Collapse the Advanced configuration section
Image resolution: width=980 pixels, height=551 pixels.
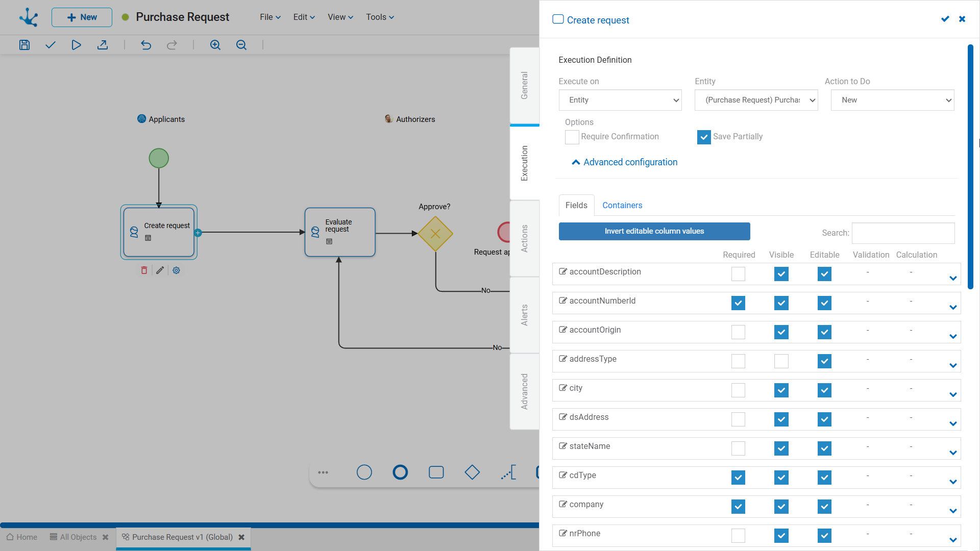pos(625,162)
